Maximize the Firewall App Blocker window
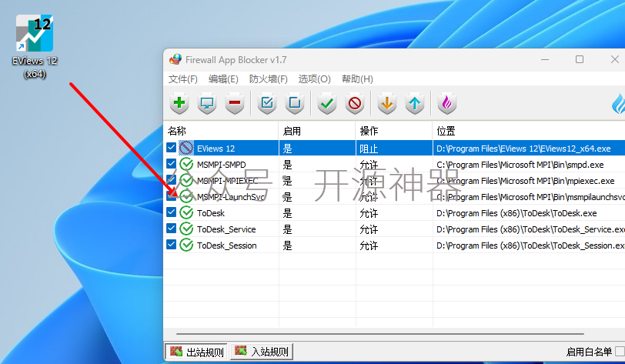Image resolution: width=625 pixels, height=364 pixels. click(x=580, y=59)
